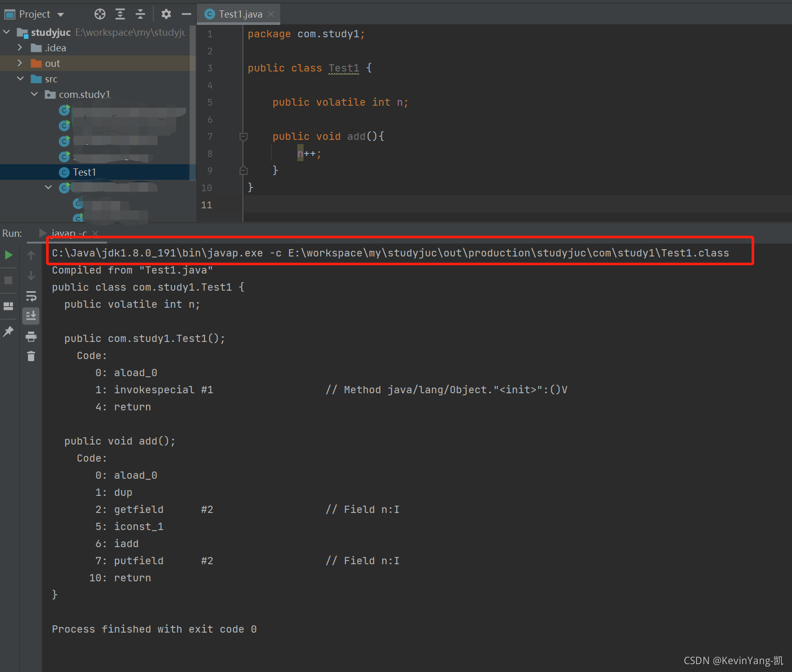Click '5: iconst_1' bytecode line
Viewport: 792px width, 672px height.
pyautogui.click(x=129, y=526)
